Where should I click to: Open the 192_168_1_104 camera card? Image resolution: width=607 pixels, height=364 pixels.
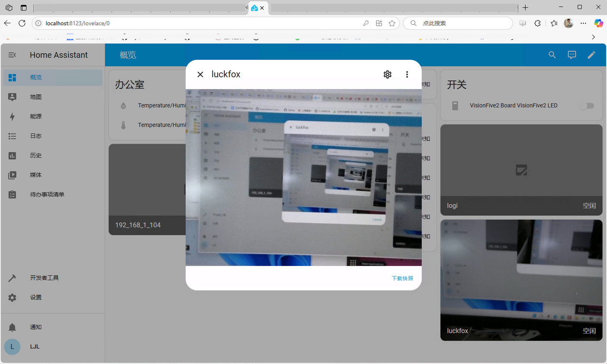pyautogui.click(x=147, y=189)
